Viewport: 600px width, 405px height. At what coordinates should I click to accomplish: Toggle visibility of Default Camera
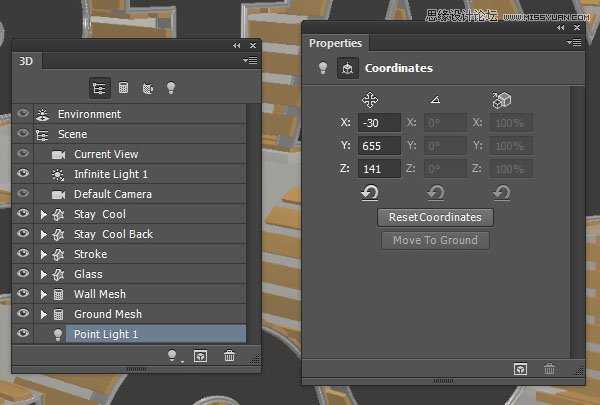click(x=23, y=193)
